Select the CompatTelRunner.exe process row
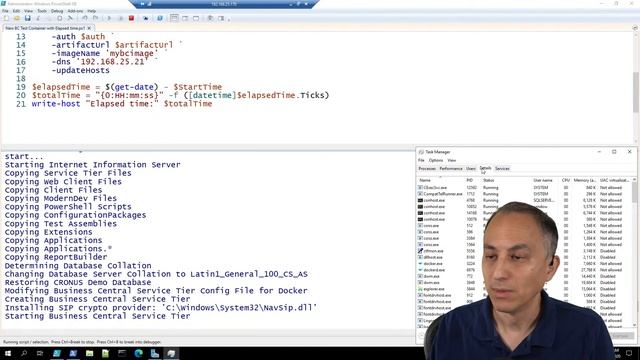 524,194
